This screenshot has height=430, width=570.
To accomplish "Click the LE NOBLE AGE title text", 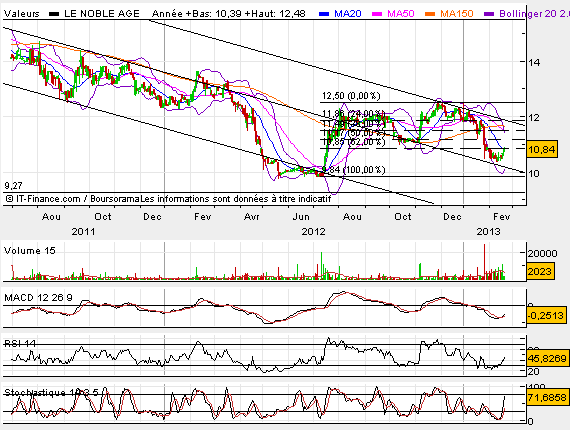I will [x=102, y=14].
